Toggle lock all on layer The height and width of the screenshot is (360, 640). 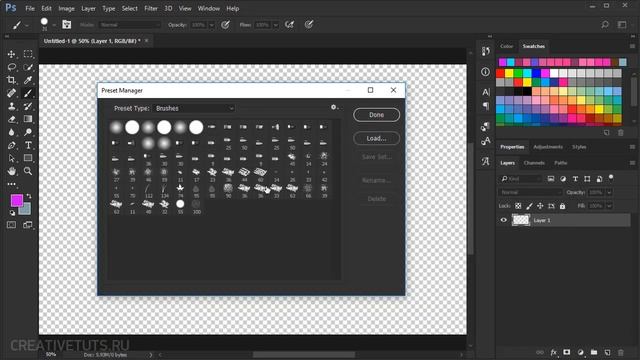point(562,206)
